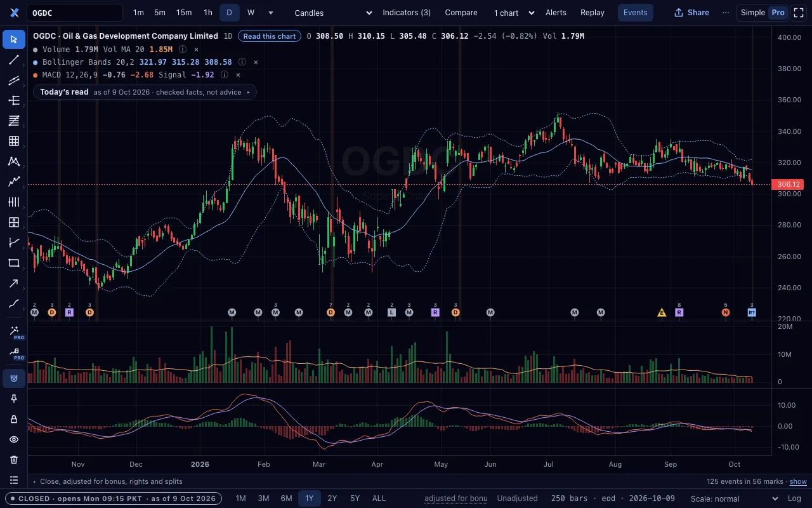Click the Share button

point(691,13)
